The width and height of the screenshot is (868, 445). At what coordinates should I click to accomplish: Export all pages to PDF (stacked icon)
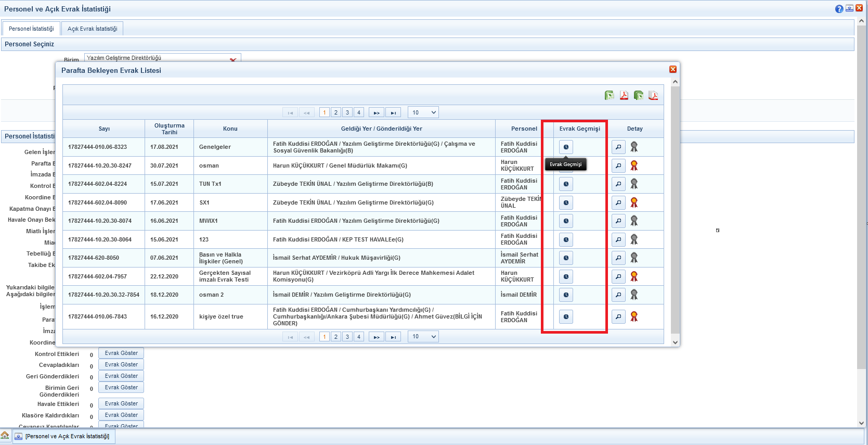[653, 95]
